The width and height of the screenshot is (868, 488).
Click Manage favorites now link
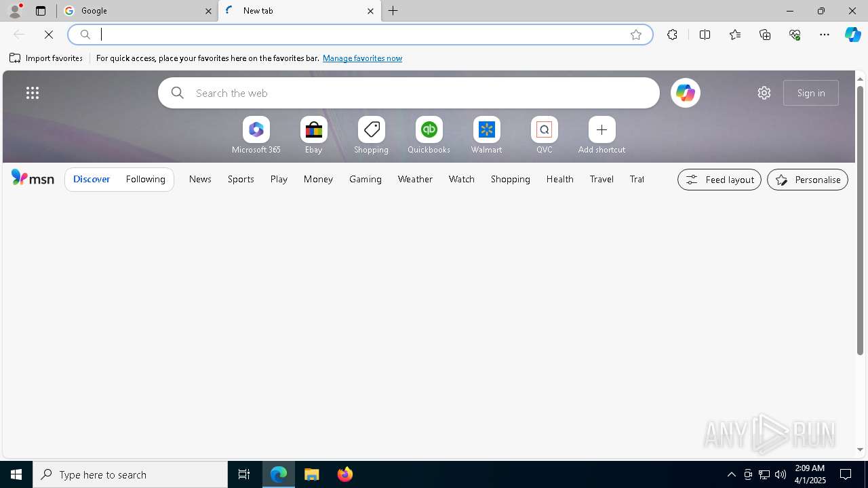click(362, 58)
